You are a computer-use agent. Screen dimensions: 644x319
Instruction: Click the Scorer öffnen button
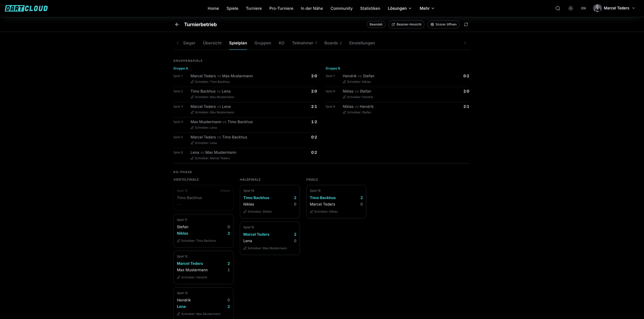click(443, 25)
